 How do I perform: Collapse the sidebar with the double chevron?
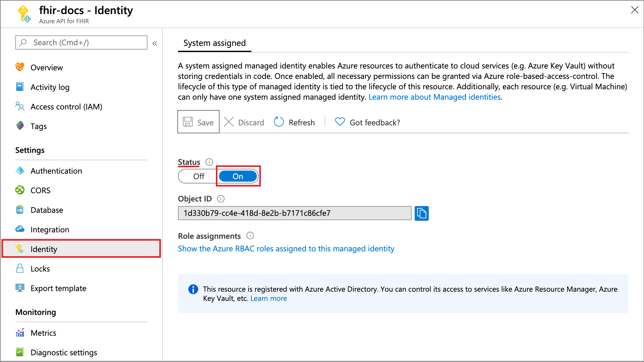(155, 43)
